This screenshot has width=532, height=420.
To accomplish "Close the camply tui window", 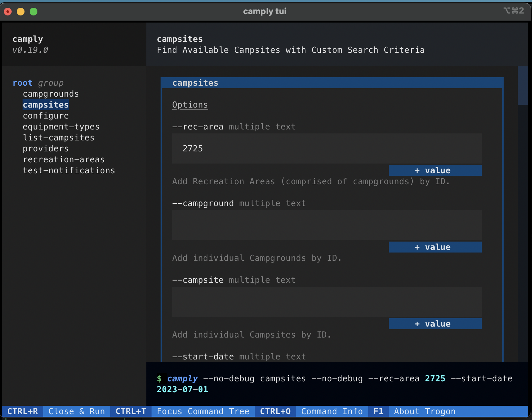I will (x=8, y=12).
